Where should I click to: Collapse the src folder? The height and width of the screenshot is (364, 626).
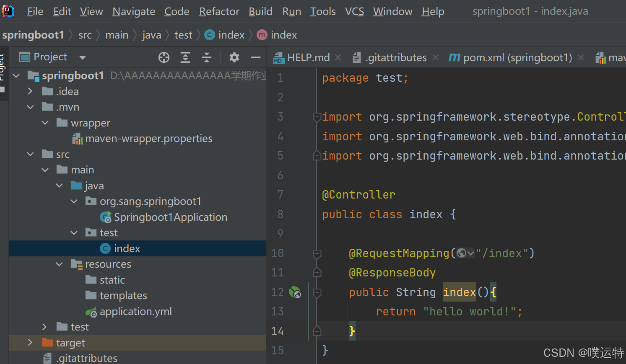[x=30, y=154]
